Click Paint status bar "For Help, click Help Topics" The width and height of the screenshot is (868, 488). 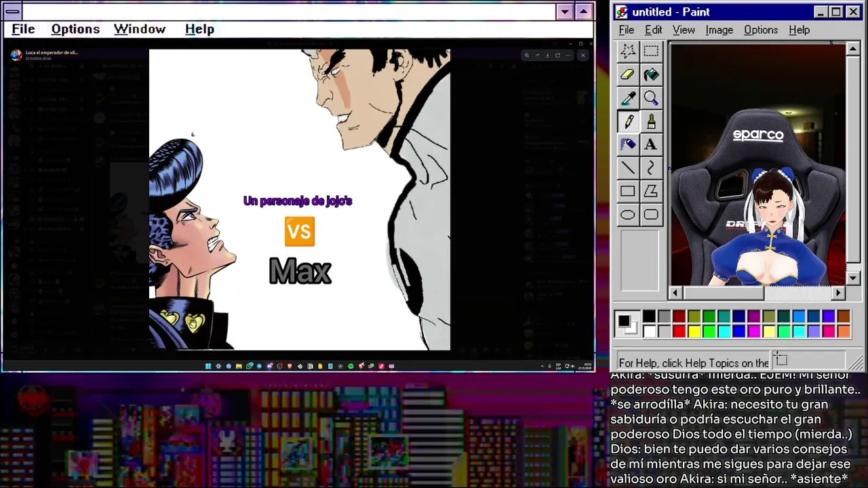694,363
